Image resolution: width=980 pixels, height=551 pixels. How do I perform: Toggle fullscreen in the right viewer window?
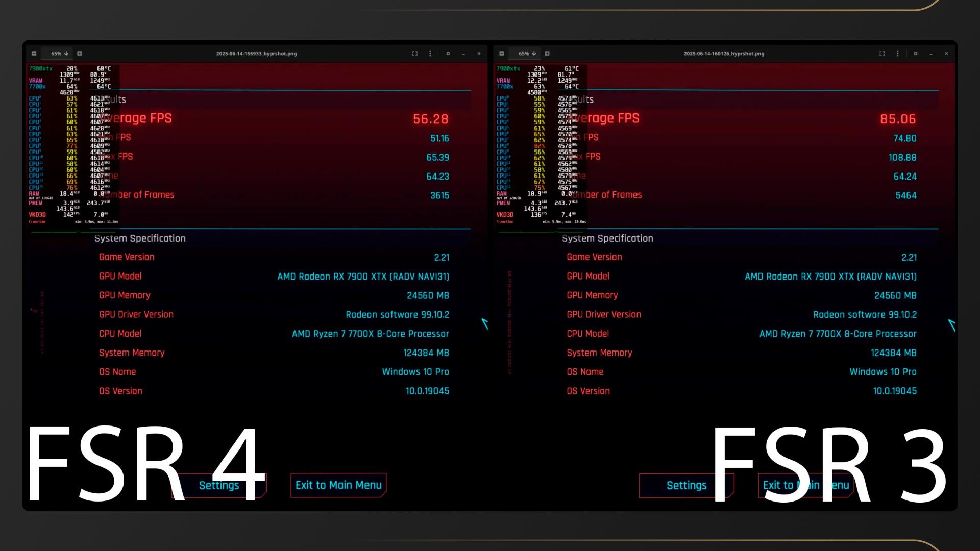pyautogui.click(x=882, y=54)
